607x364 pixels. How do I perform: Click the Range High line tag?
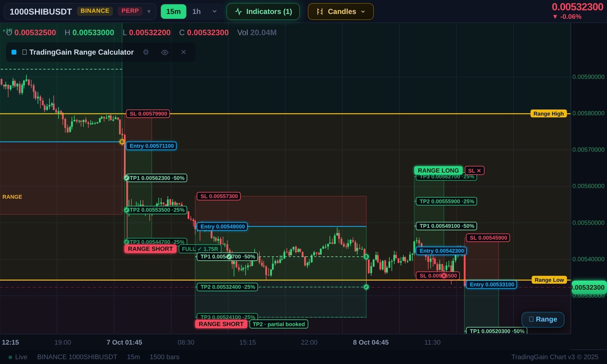point(548,114)
